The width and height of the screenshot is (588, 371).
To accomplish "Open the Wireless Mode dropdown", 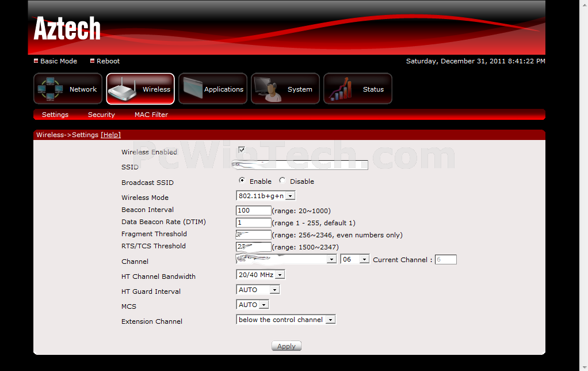I will tap(266, 196).
